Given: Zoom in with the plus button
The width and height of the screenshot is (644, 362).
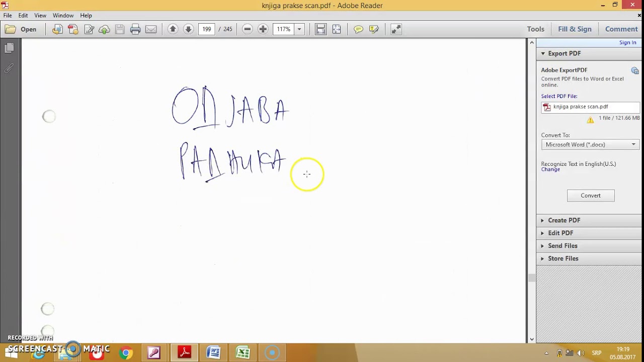Looking at the screenshot, I should click(x=263, y=29).
